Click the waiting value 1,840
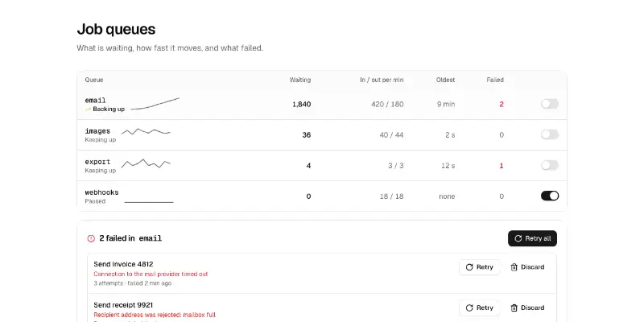 point(301,105)
